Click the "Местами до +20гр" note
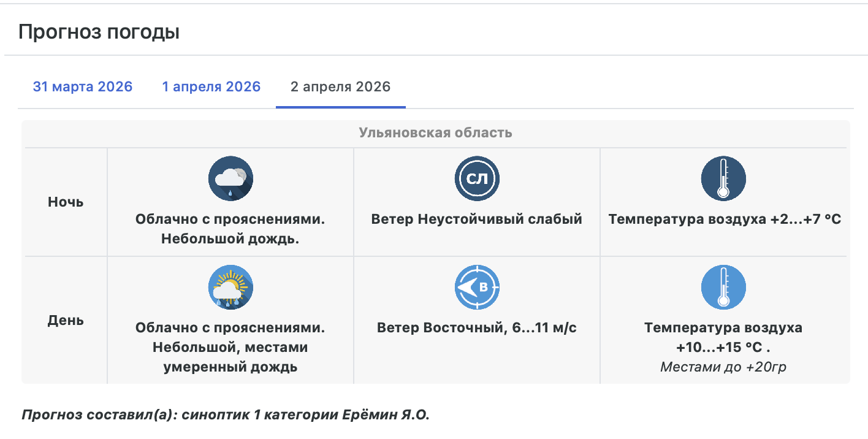868x439 pixels. tap(723, 367)
